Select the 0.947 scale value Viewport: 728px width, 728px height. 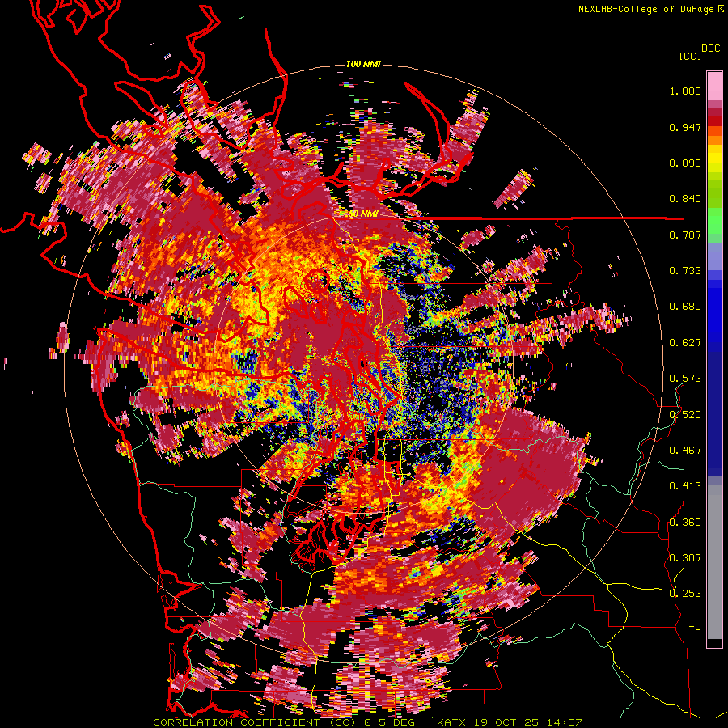(685, 127)
